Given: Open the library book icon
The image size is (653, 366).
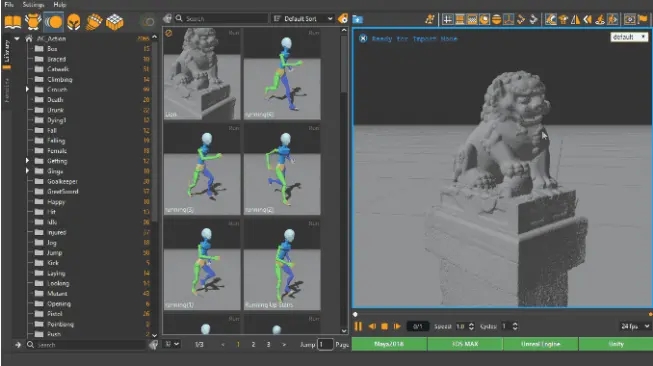Looking at the screenshot, I should point(13,22).
